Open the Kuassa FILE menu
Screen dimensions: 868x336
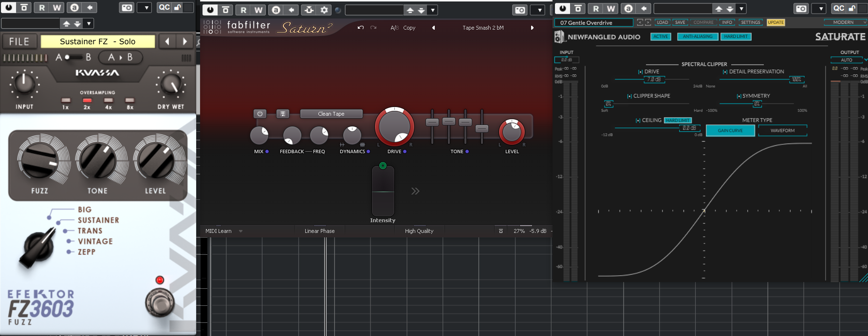(x=19, y=42)
